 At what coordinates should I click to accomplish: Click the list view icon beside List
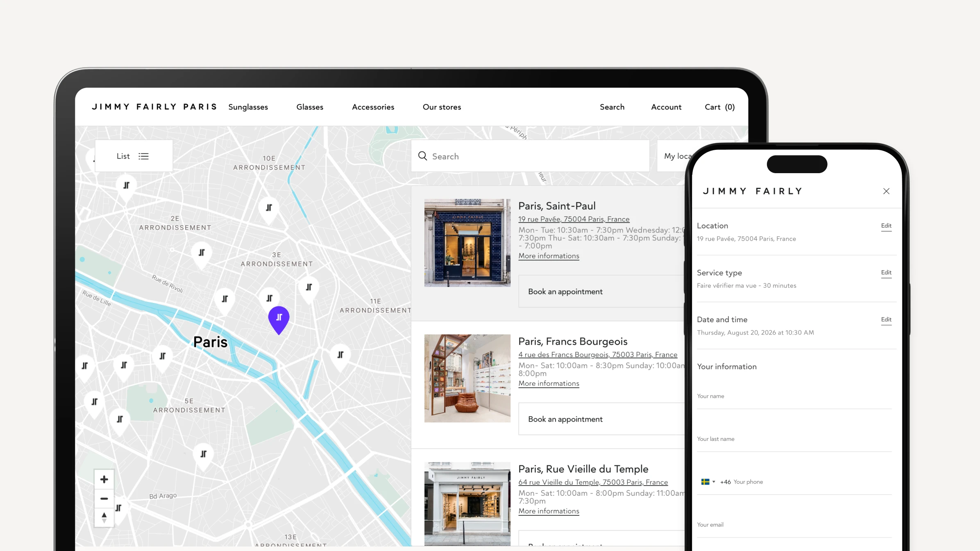click(x=143, y=156)
